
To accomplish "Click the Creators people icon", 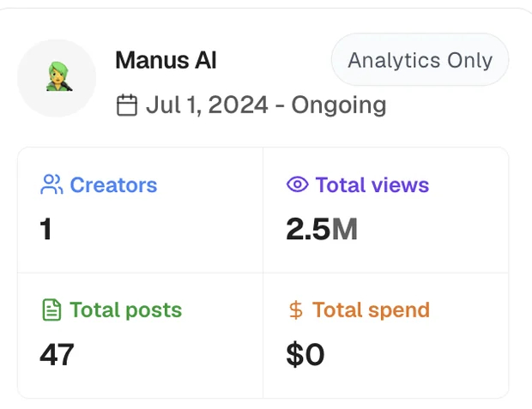I will 51,184.
